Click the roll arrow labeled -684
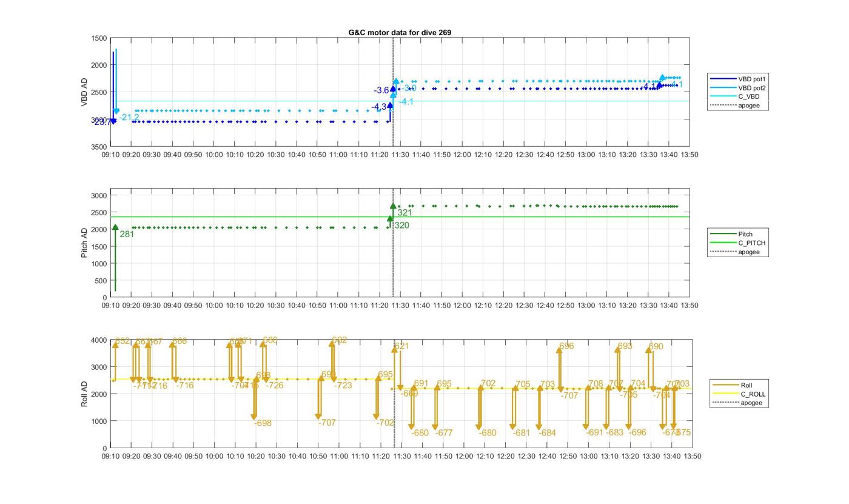This screenshot has height=504, width=849. (x=540, y=408)
